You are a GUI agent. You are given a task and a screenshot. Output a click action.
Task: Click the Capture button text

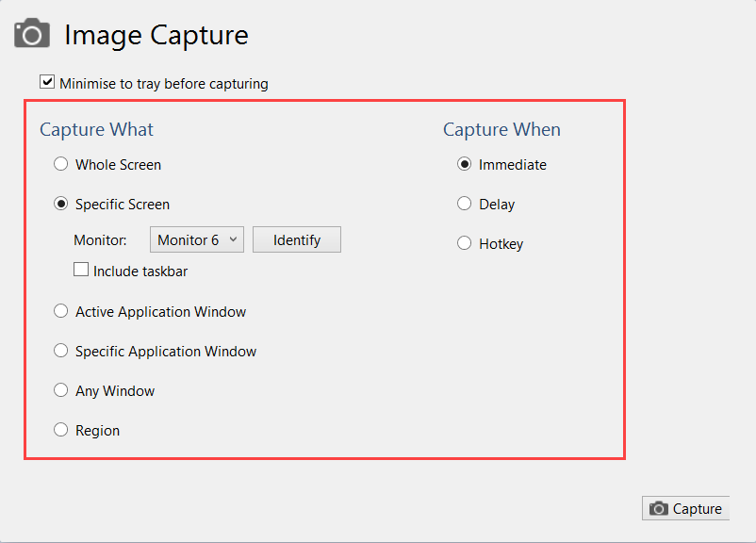[697, 509]
